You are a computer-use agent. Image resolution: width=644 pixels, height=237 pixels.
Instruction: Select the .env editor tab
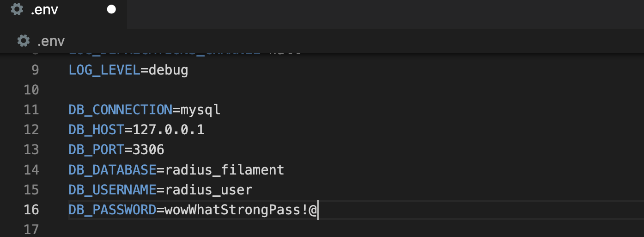point(44,10)
